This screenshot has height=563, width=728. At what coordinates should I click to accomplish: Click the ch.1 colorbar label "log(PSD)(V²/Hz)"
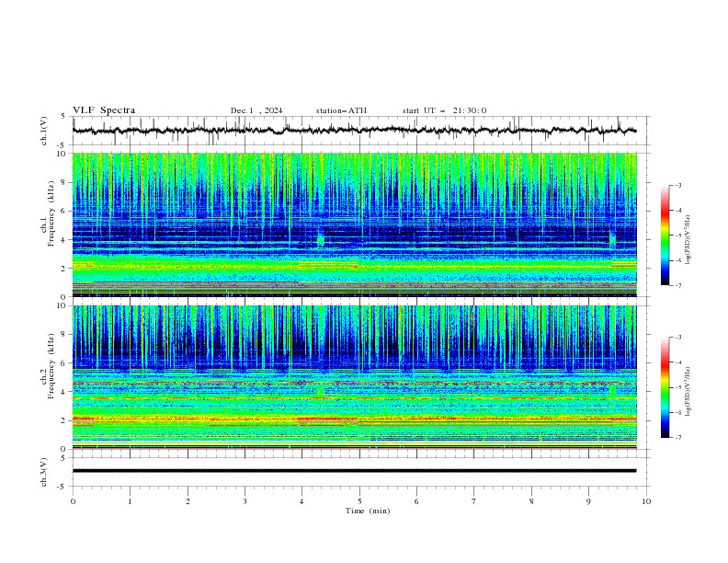coord(688,240)
